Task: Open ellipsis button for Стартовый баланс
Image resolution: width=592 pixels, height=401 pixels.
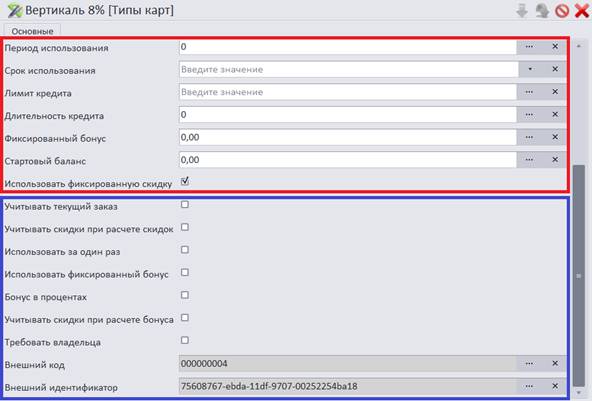Action: (x=529, y=160)
